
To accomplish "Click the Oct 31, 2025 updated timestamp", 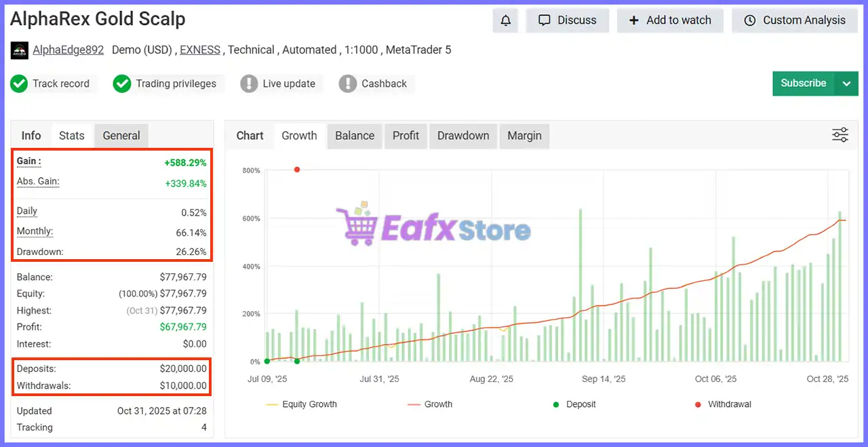I will click(162, 411).
